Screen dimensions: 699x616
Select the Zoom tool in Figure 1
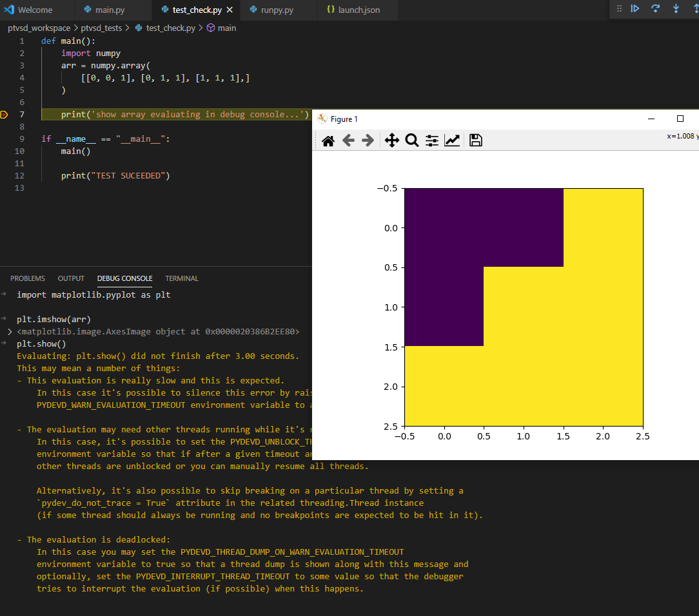pos(412,140)
